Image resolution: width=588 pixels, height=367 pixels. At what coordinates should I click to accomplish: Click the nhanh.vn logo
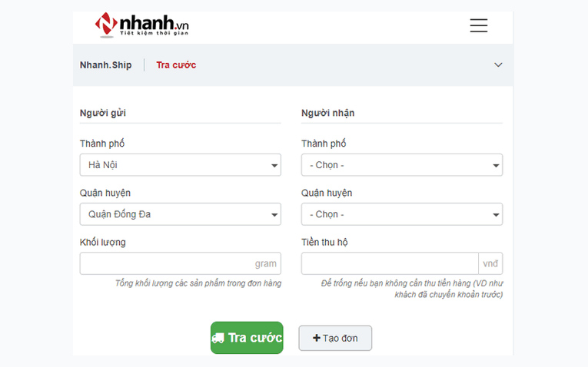pyautogui.click(x=141, y=25)
